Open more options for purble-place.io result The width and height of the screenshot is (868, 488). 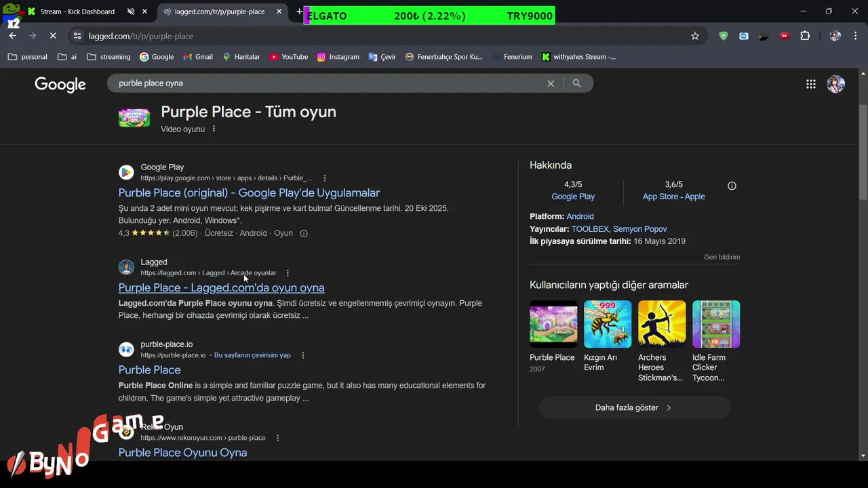(x=303, y=355)
